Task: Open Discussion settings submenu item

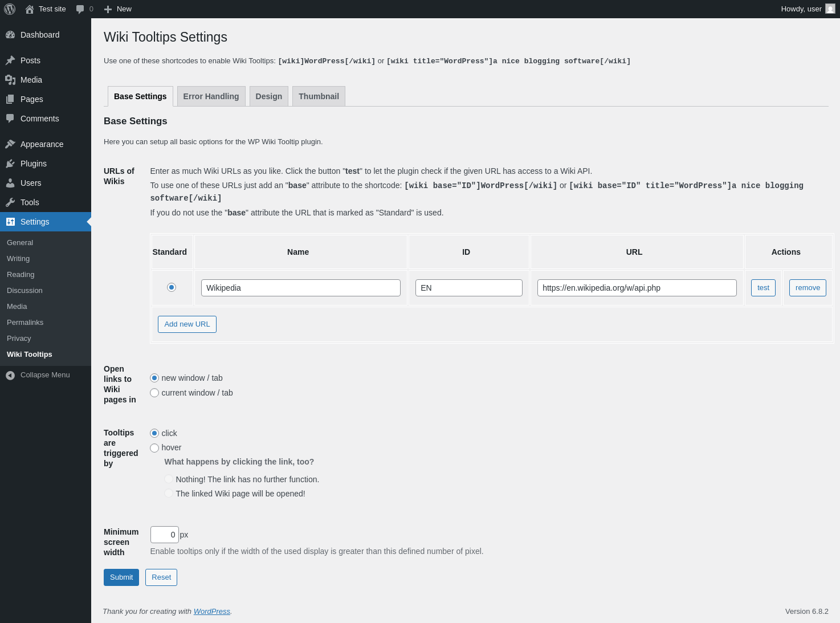Action: [46, 291]
